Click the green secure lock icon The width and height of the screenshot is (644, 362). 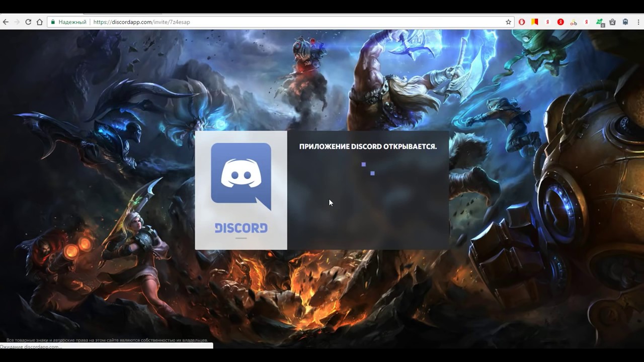click(x=53, y=22)
